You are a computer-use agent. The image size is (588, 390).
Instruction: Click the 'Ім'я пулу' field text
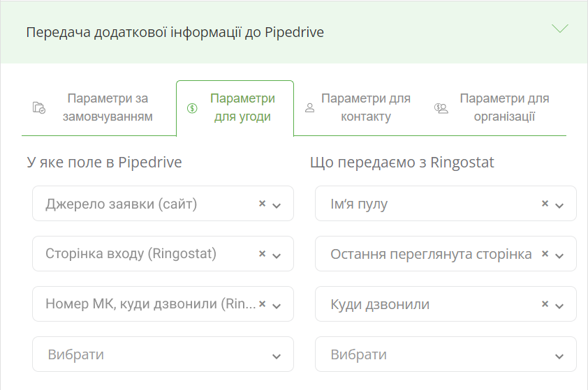point(359,204)
